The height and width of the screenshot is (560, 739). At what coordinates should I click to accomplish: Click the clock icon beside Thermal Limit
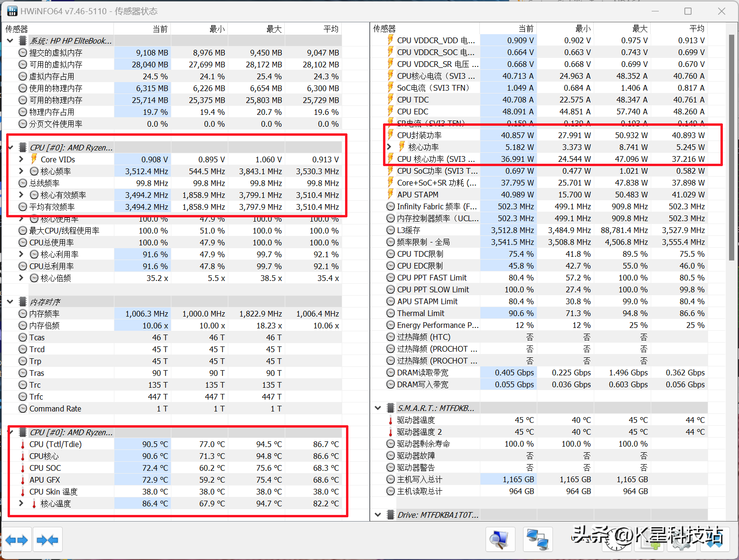tap(391, 313)
